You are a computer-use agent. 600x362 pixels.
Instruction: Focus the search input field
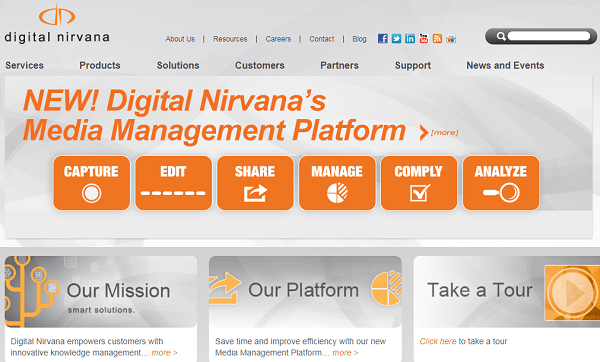[549, 36]
